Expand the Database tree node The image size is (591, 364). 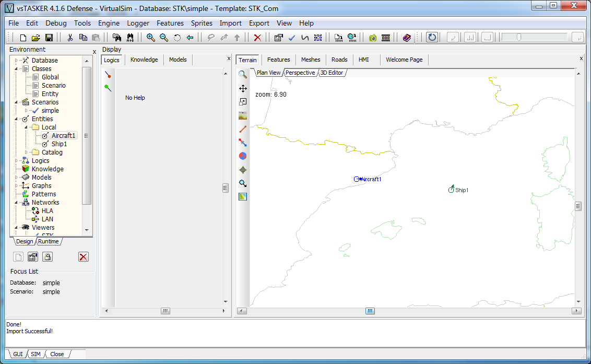tap(17, 61)
